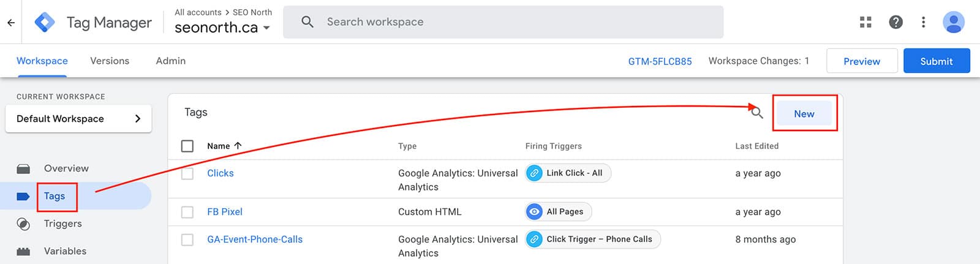Open the GA-Event-Phone-Calls tag link
Screen dimensions: 980x264
pos(255,239)
